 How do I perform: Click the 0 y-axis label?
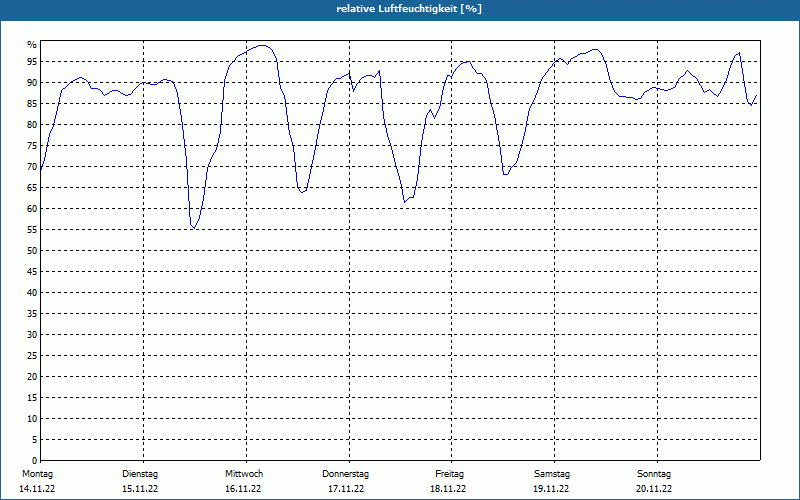(x=34, y=461)
